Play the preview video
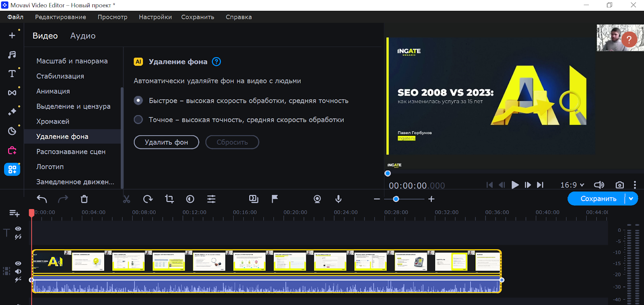644x305 pixels. pos(515,185)
